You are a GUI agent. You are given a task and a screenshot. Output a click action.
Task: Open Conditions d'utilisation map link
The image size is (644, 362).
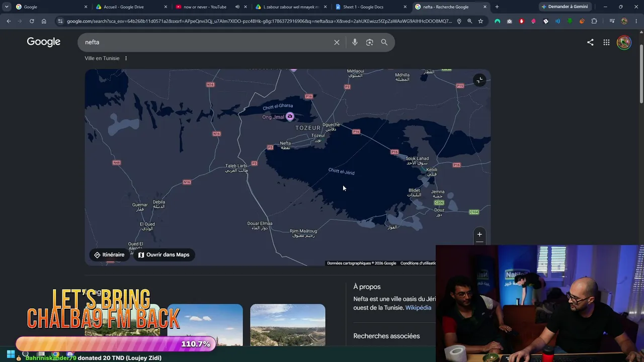coord(418,263)
